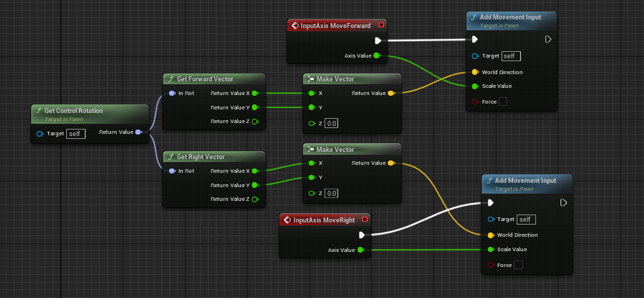
Task: Click exec input pin on upper Add Movement Input
Action: pos(475,40)
